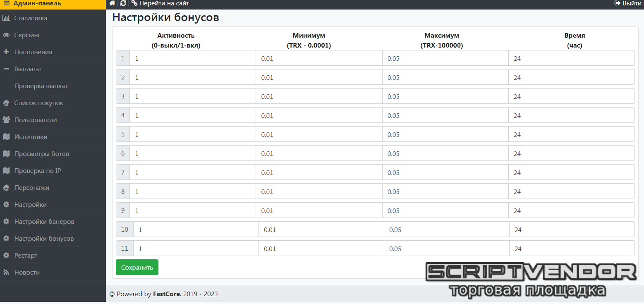
Task: Click the row number 11 label
Action: tap(125, 249)
